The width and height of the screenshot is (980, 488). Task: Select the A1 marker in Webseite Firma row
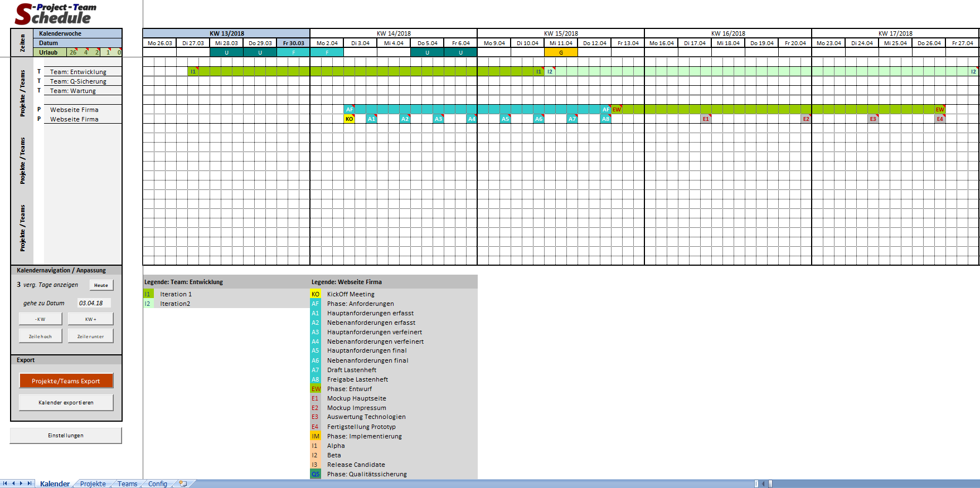(x=371, y=119)
